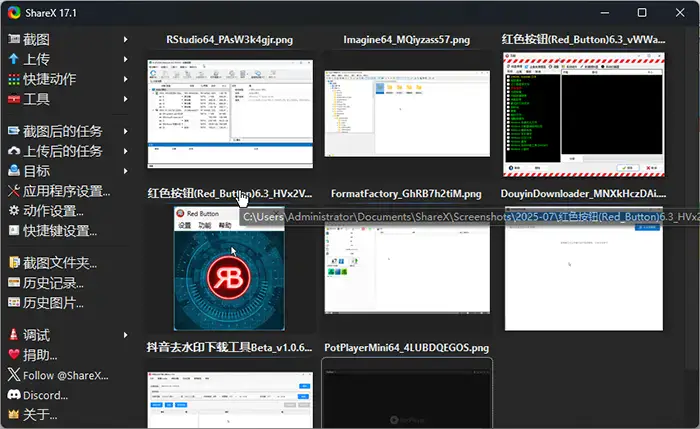
Task: Expand the 上传后的任务 submenu arrow
Action: (x=125, y=151)
